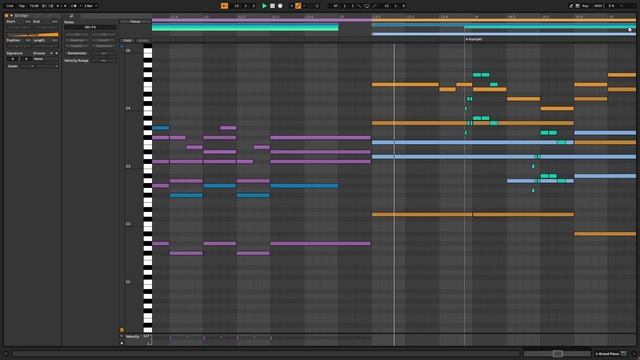Toggle the Fold button
Image resolution: width=640 pixels, height=360 pixels.
pyautogui.click(x=128, y=40)
